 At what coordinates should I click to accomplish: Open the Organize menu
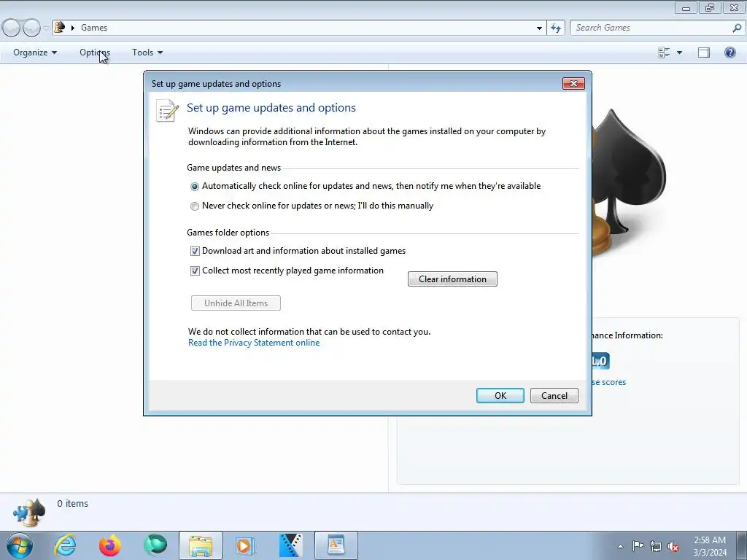click(35, 52)
